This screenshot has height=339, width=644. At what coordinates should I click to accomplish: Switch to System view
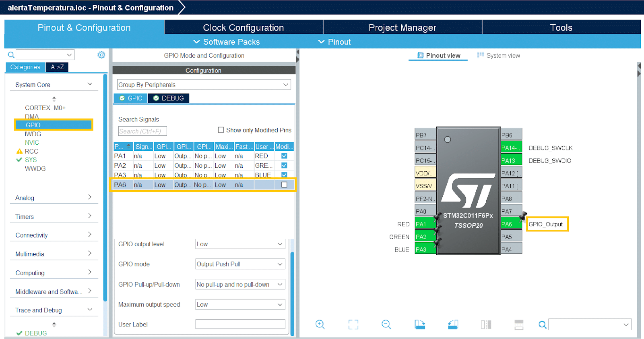coord(499,56)
